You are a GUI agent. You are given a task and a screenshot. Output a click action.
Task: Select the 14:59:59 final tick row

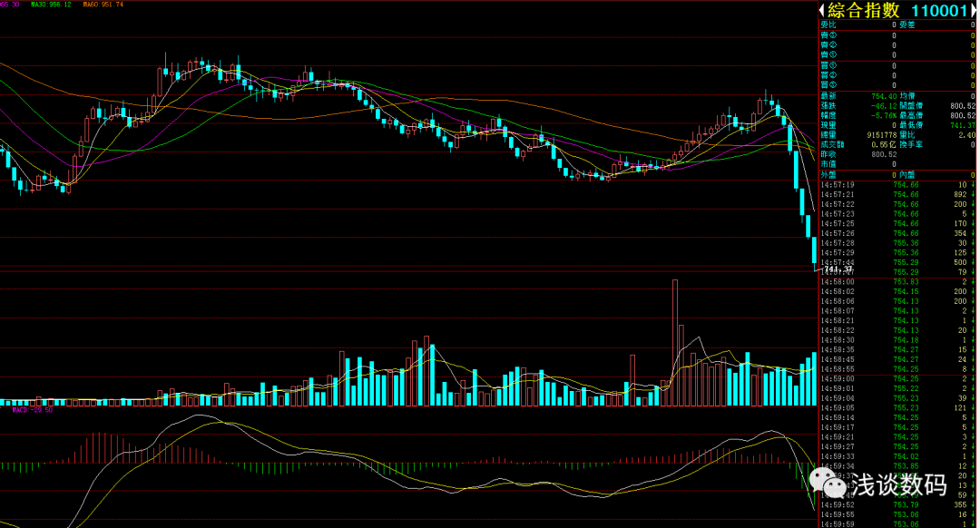point(897,524)
